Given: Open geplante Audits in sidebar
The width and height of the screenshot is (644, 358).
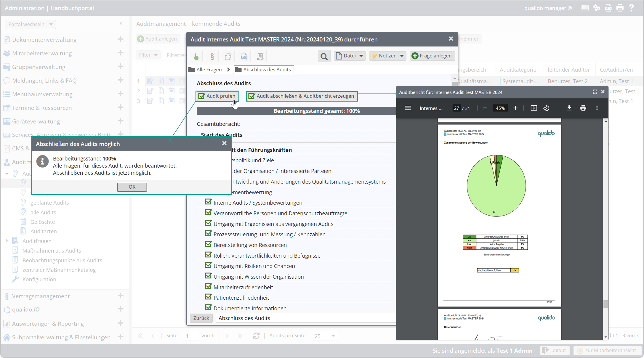Looking at the screenshot, I should point(49,203).
